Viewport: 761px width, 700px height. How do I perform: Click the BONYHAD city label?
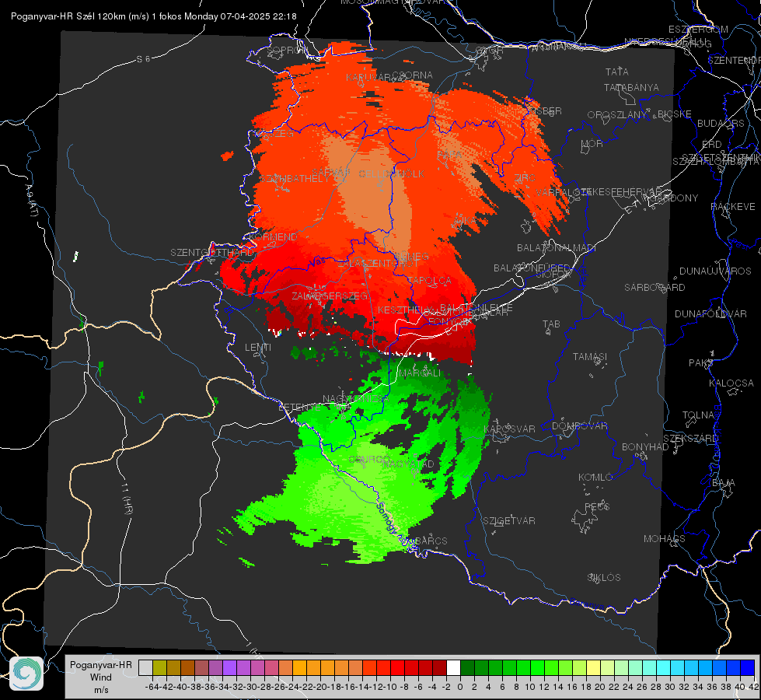[x=645, y=447]
